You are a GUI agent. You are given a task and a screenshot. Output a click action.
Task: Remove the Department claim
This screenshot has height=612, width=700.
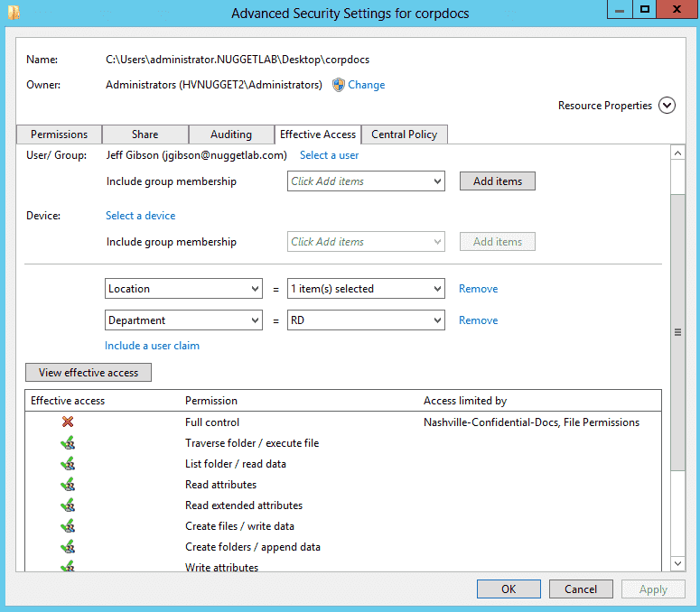click(478, 320)
